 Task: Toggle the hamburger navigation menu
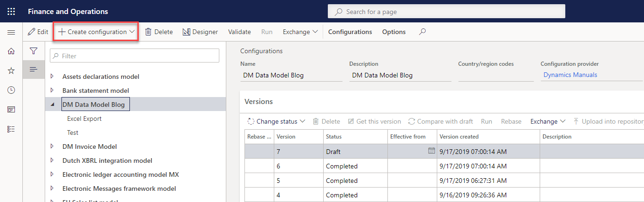[11, 32]
